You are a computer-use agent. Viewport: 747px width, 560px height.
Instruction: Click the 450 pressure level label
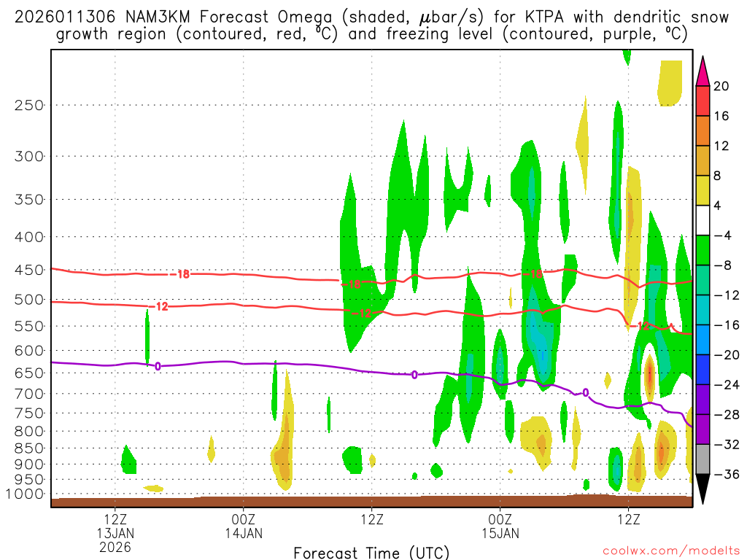[x=29, y=270]
